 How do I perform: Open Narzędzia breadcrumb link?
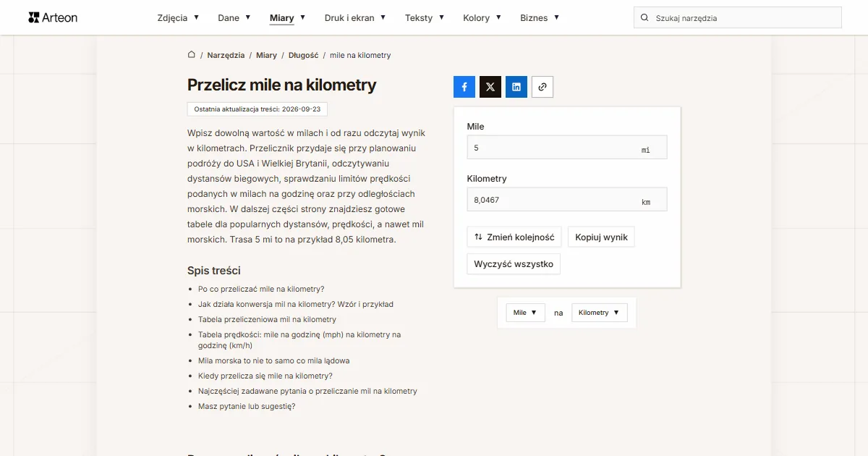point(226,55)
